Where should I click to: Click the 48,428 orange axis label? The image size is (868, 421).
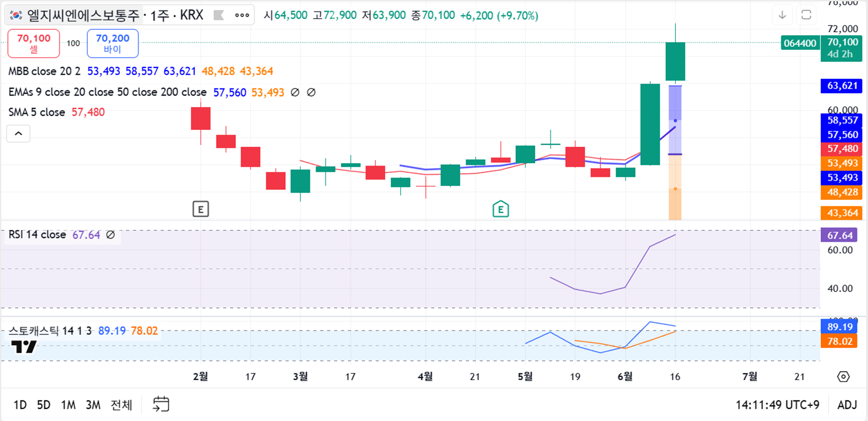(841, 192)
